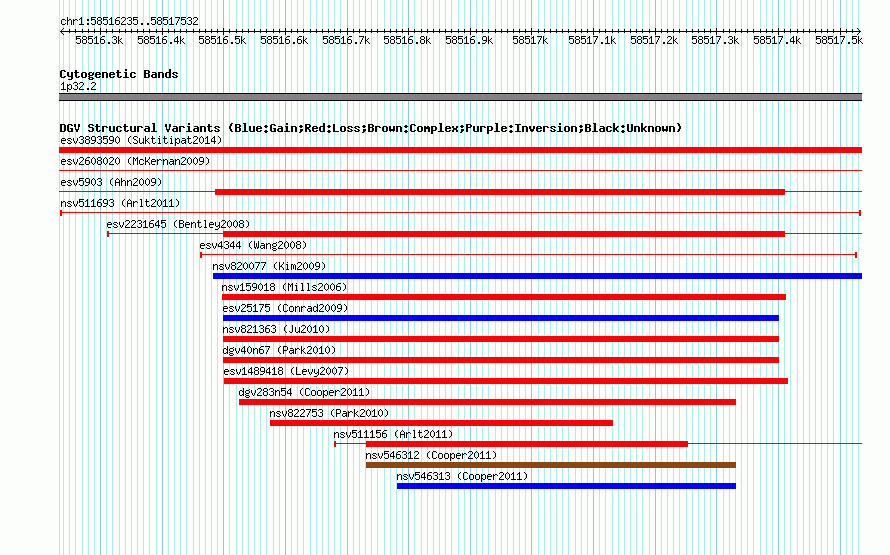Open nsv546312 (Cooper2011) variant label
Viewport: 890px width, 555px height.
coord(431,455)
